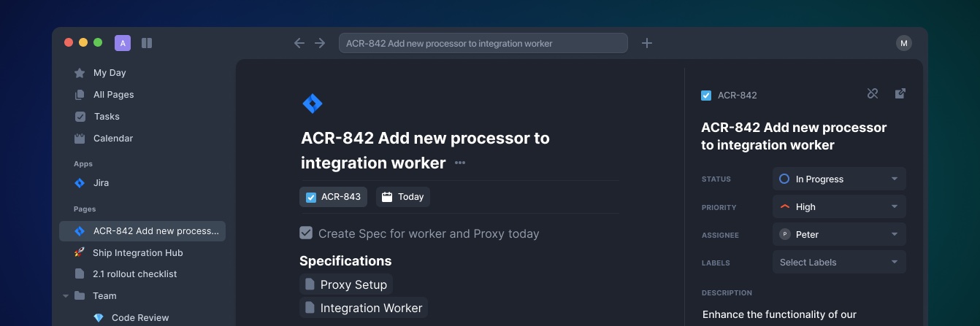980x326 pixels.
Task: Go back with the left arrow
Action: [x=299, y=43]
